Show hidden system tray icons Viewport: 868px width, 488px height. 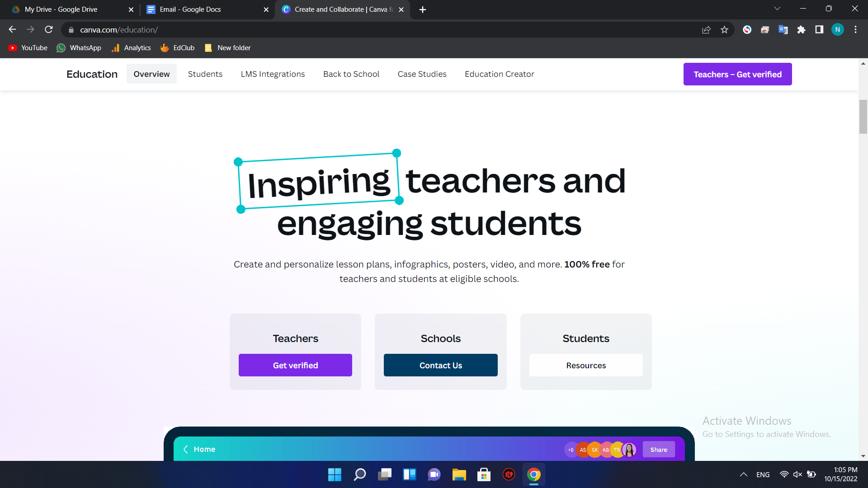743,474
